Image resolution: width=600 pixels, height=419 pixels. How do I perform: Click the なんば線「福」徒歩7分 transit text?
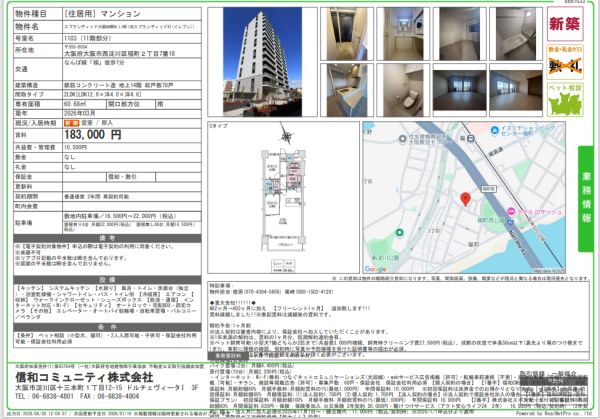click(94, 62)
